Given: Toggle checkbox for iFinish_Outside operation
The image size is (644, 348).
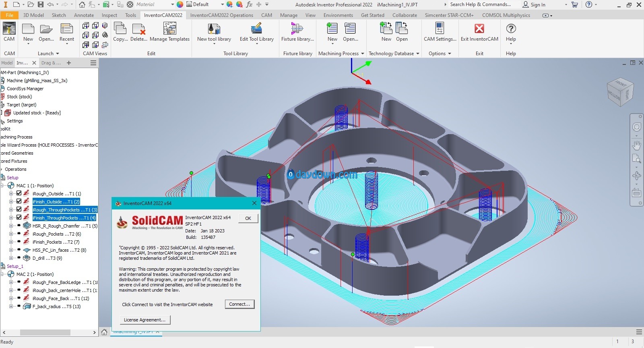Looking at the screenshot, I should tap(19, 201).
